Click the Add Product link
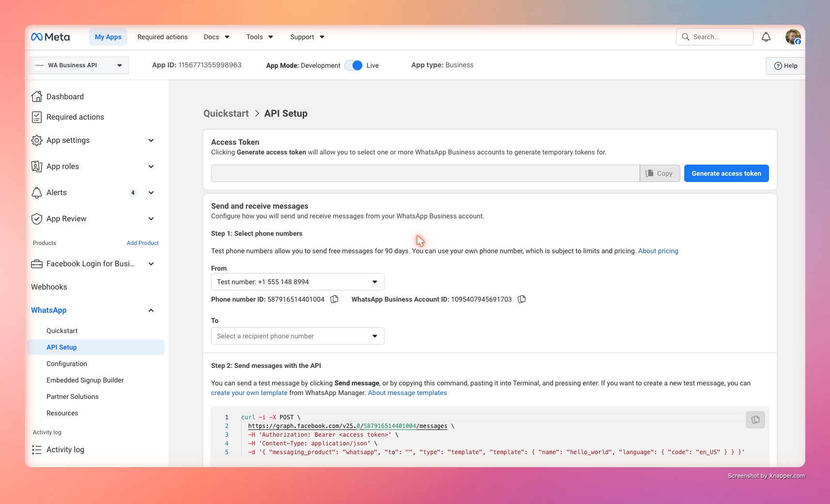830x504 pixels. (x=143, y=243)
